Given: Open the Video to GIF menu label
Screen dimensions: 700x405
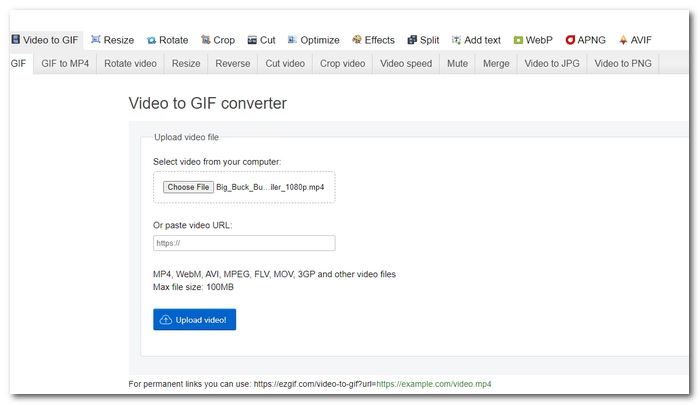Looking at the screenshot, I should click(x=50, y=40).
